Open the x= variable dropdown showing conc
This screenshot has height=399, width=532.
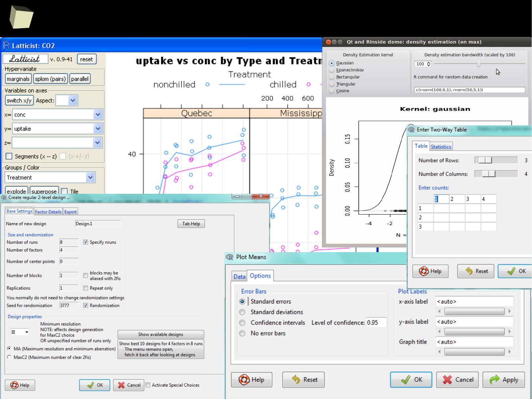coord(58,115)
